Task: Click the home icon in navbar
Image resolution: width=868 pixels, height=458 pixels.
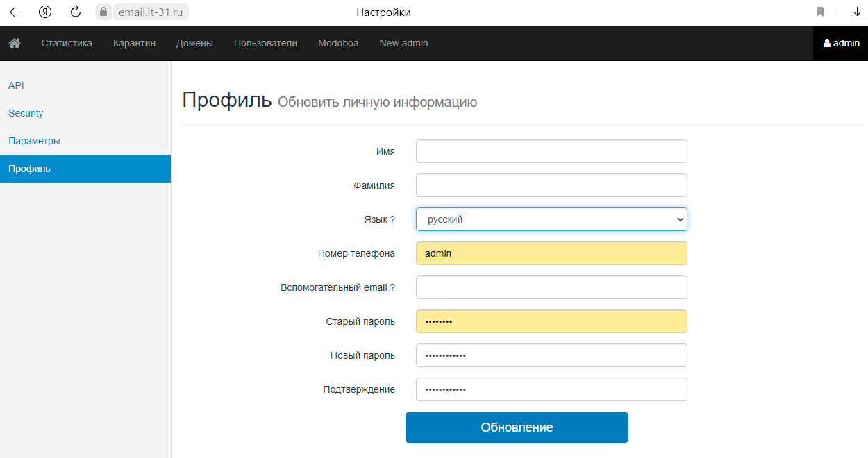Action: pyautogui.click(x=15, y=43)
